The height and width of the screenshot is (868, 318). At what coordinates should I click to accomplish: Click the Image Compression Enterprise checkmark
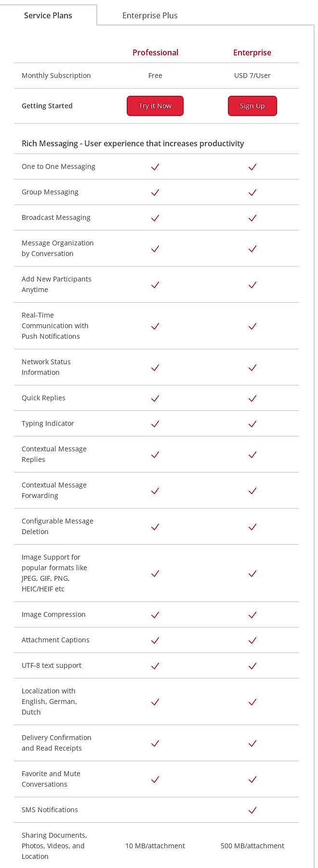(x=252, y=615)
